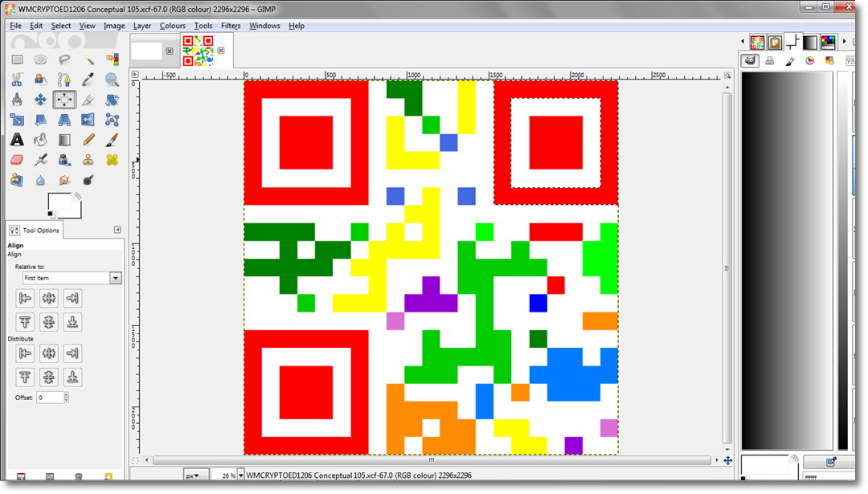
Task: Open the Colours menu
Action: 172,26
